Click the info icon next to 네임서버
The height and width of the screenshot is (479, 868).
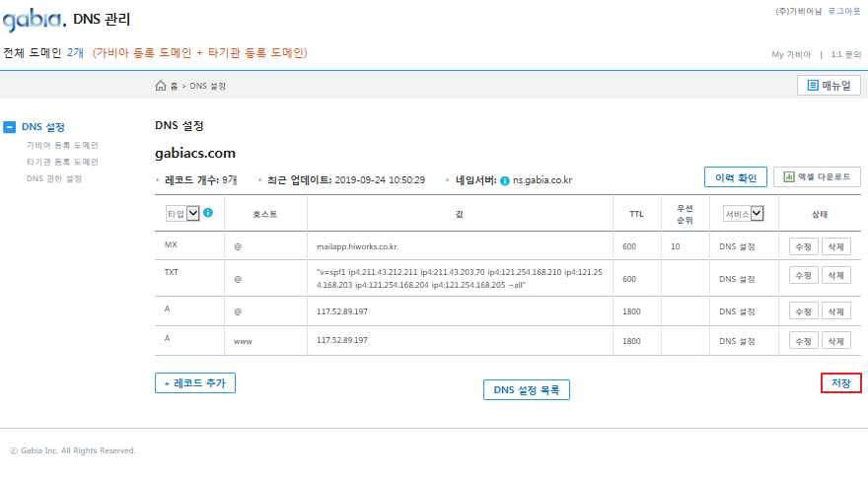click(505, 181)
